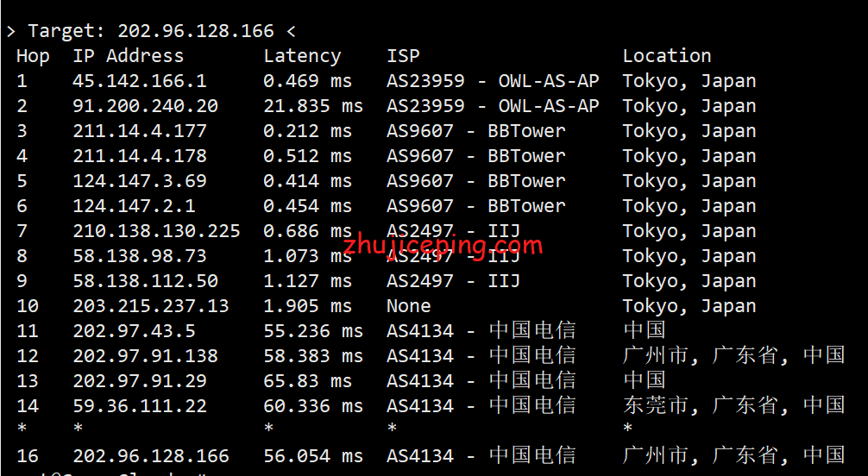Select IP address 202.97.91.29
The width and height of the screenshot is (868, 476).
(x=140, y=381)
